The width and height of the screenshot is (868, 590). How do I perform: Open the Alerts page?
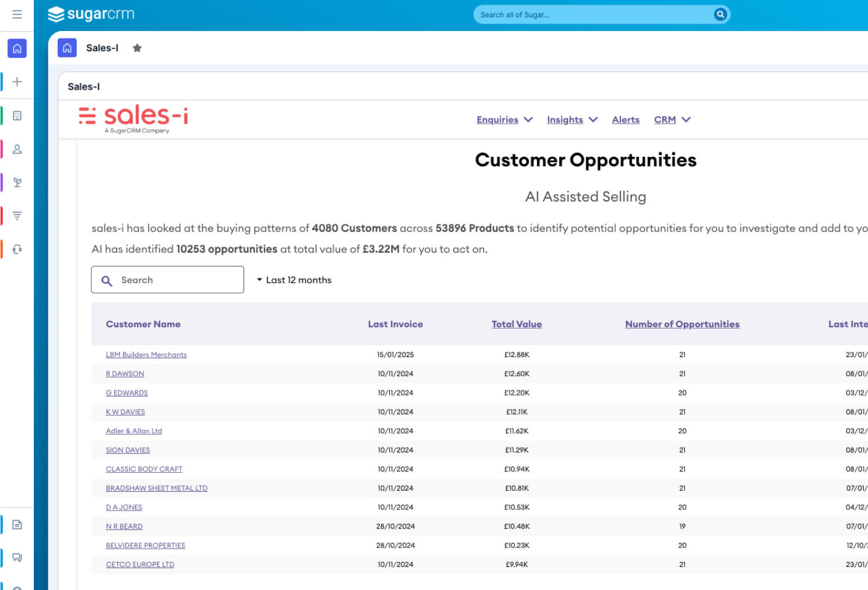click(x=626, y=120)
